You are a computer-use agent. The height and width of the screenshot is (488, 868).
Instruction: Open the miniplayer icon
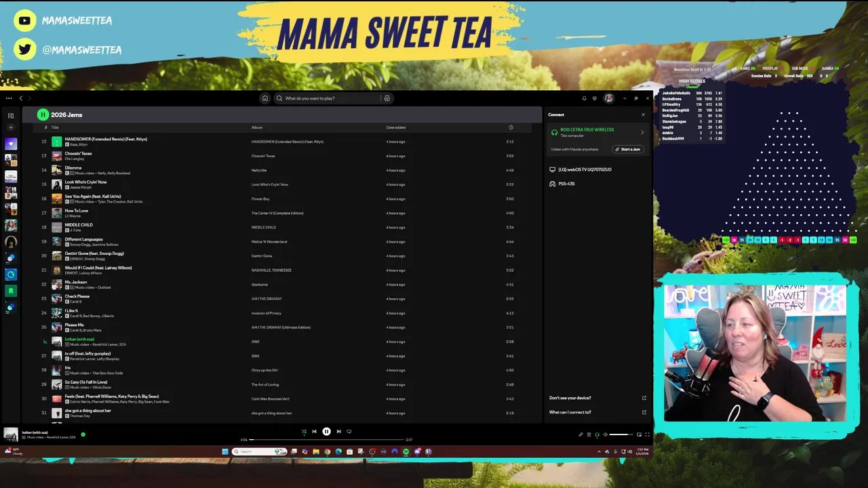[639, 434]
